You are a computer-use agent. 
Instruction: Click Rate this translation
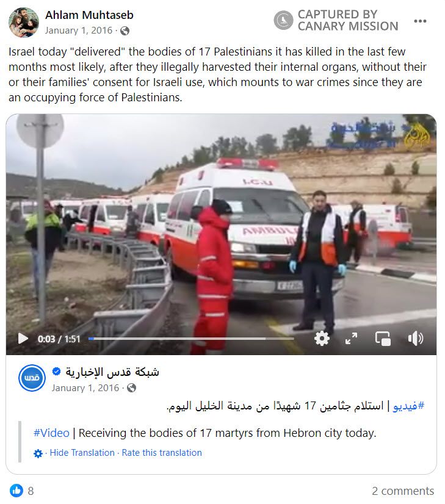click(162, 453)
